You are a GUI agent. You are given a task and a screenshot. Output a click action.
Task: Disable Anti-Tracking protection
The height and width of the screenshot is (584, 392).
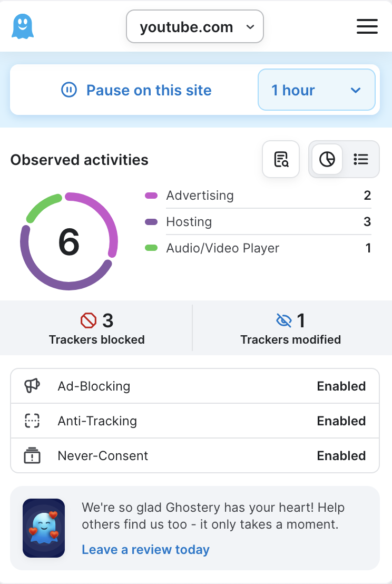341,421
